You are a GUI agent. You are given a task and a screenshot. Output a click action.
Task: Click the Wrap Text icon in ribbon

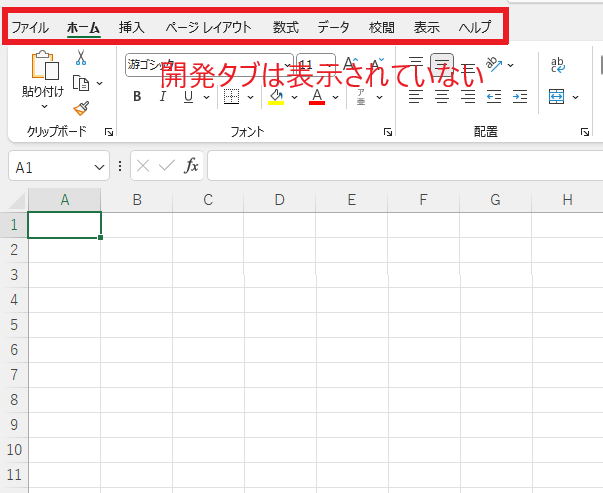click(557, 66)
